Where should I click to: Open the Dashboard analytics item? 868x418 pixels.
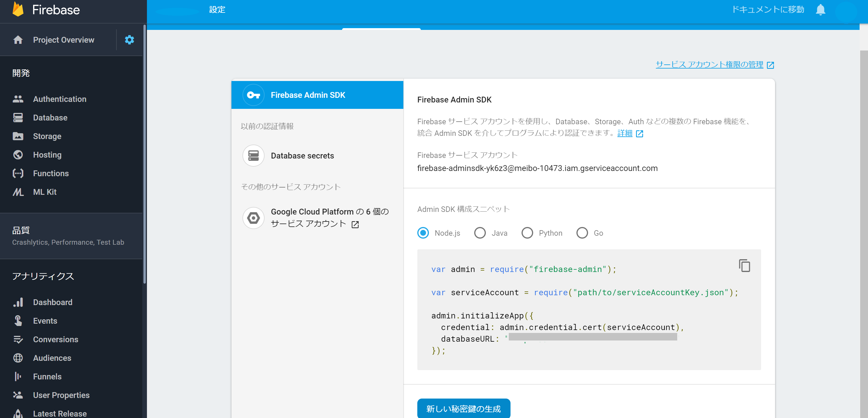(53, 302)
